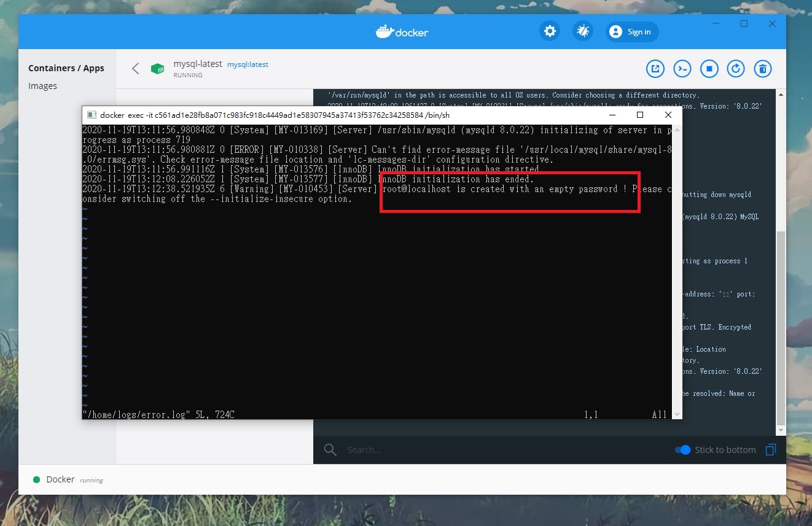Screen dimensions: 812x526
Task: Click the terminal window title icon
Action: point(92,115)
